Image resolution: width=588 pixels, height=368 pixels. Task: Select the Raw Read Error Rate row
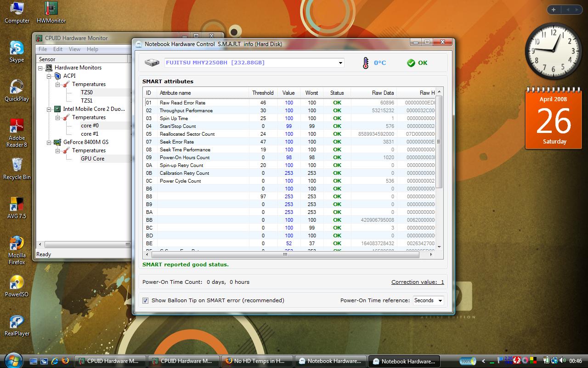(290, 103)
